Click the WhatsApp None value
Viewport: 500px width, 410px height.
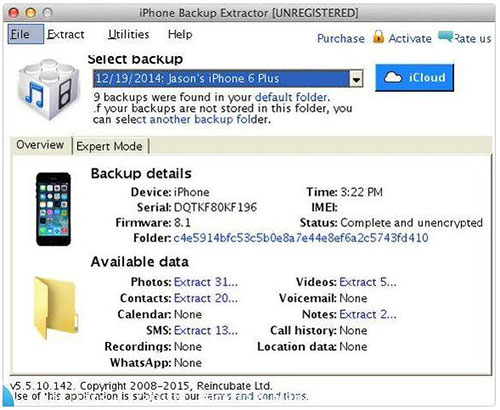click(x=188, y=363)
